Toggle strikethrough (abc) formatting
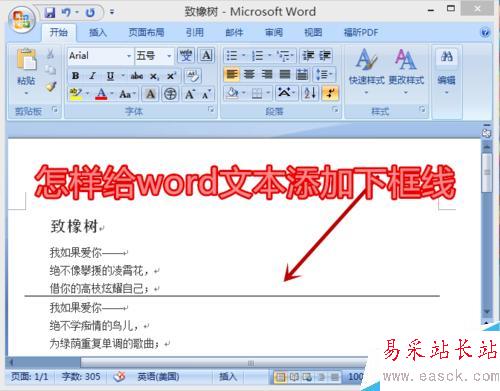This screenshot has width=500, height=391. (x=137, y=76)
